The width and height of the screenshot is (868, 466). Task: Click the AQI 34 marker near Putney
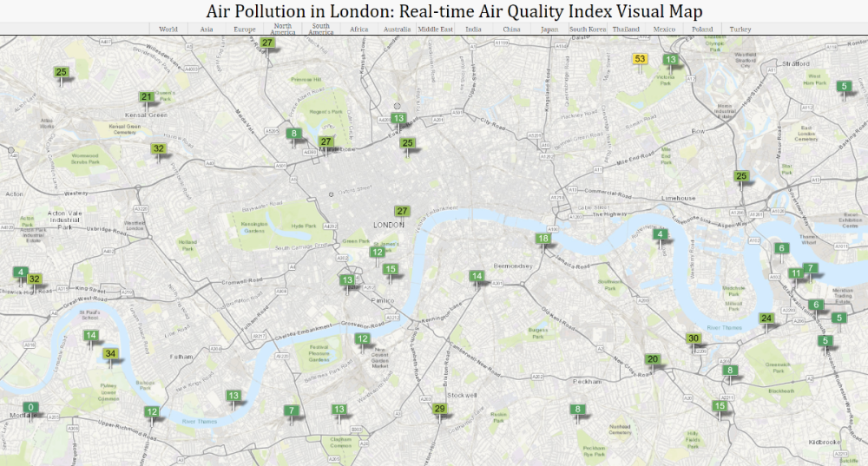click(x=110, y=354)
